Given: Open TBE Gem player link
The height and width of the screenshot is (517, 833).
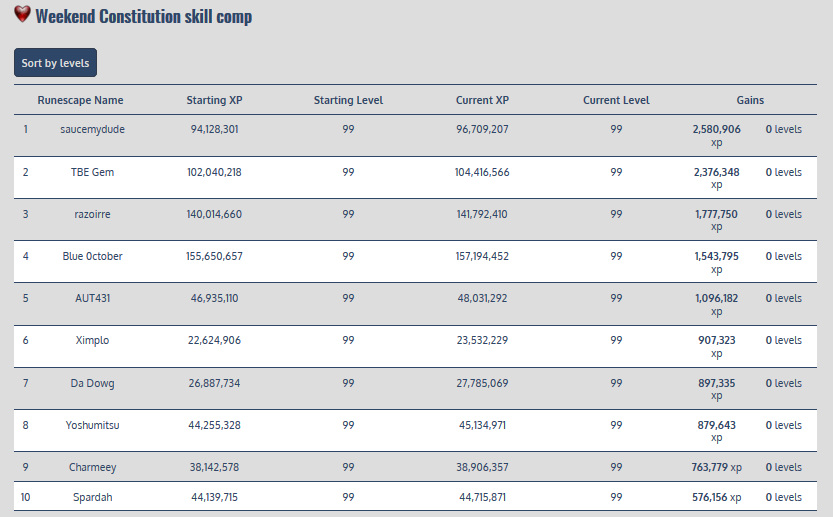Looking at the screenshot, I should pyautogui.click(x=92, y=172).
